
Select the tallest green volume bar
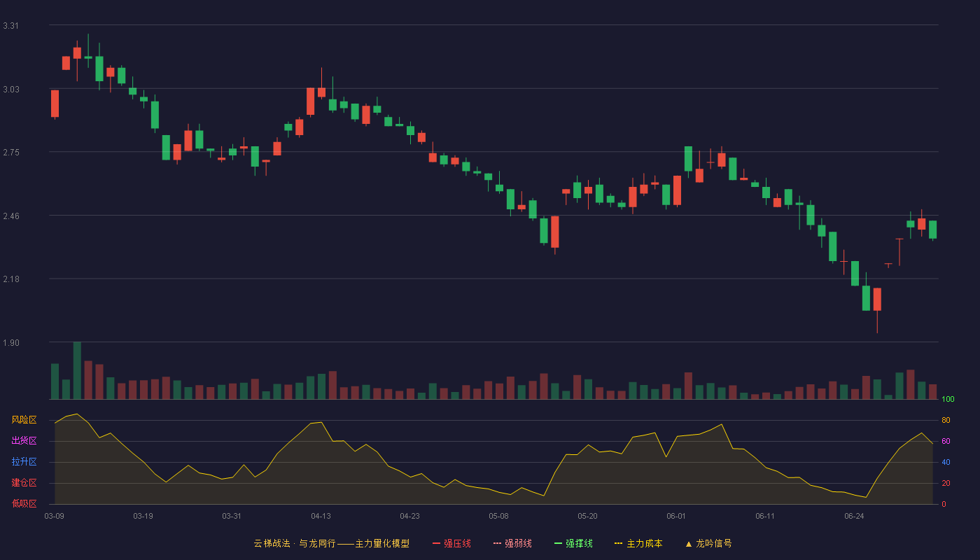(x=77, y=370)
